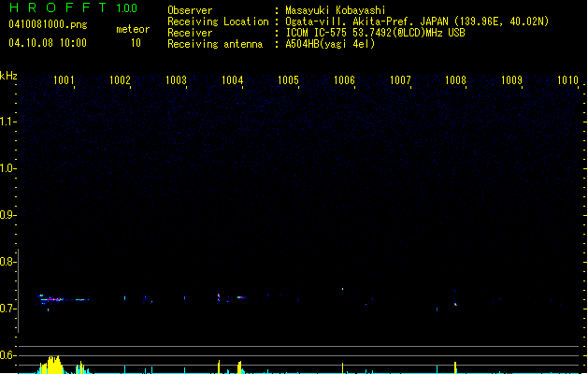Click observer name Masayuki Kobayashi
This screenshot has width=588, height=374.
pyautogui.click(x=336, y=10)
